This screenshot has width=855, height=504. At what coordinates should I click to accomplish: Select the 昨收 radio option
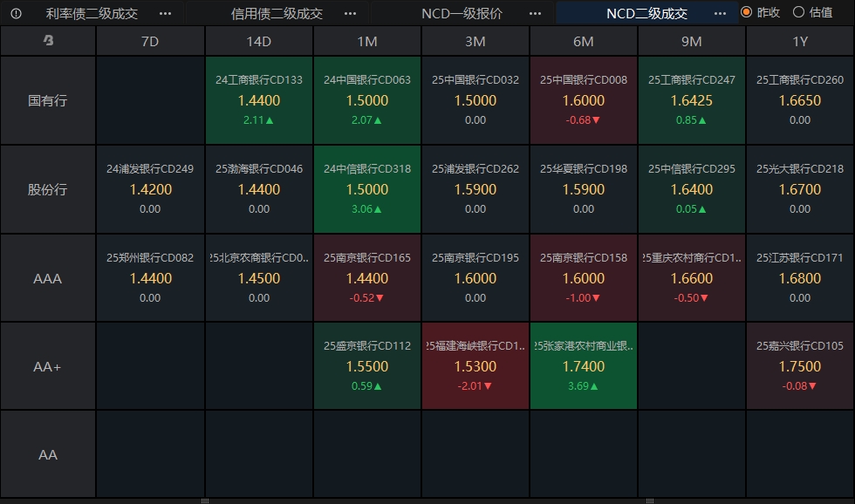761,12
